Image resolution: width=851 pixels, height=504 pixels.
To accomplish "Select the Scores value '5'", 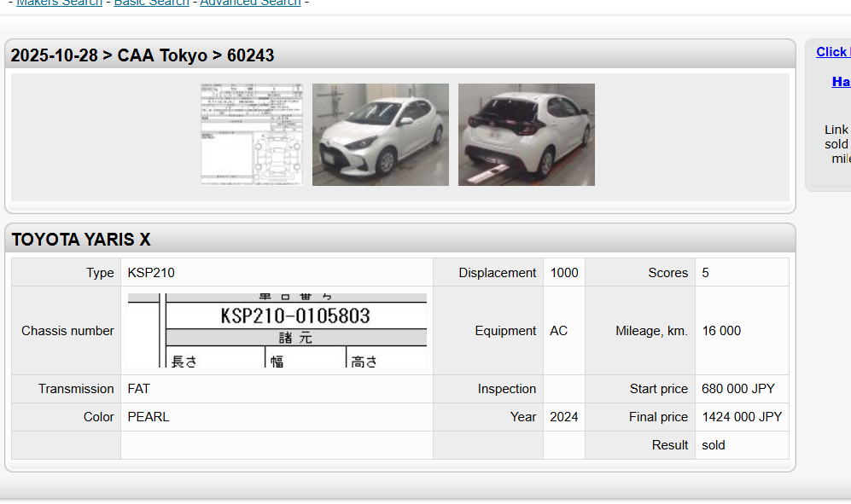I will coord(705,273).
